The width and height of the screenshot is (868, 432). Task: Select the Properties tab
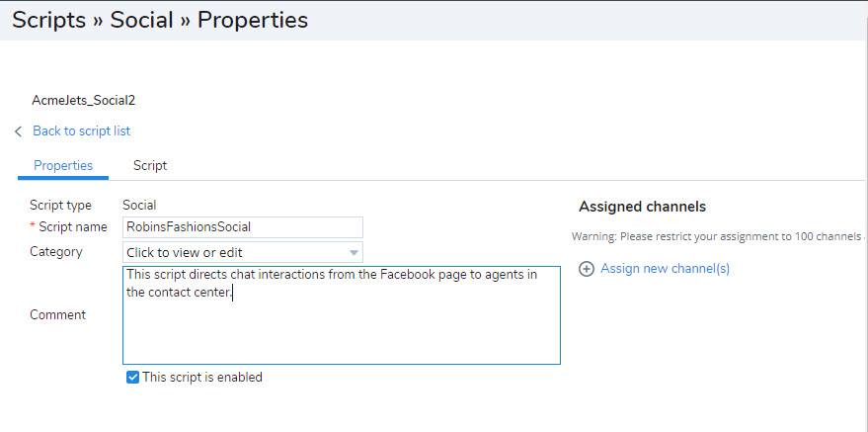[63, 166]
